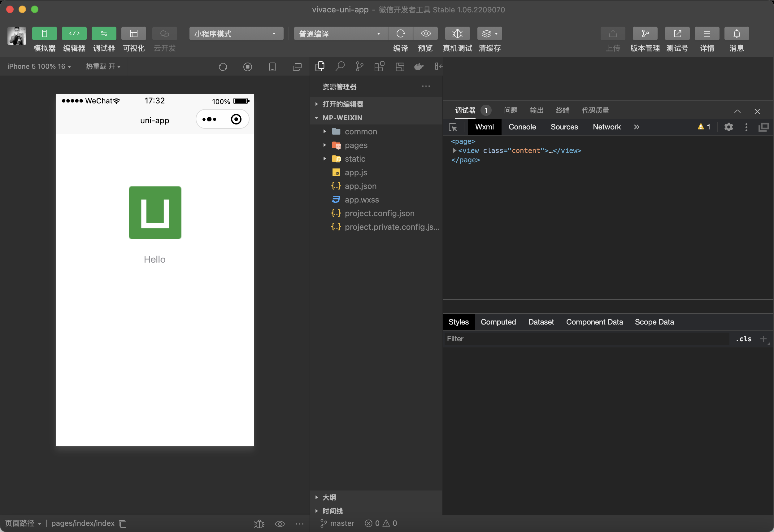
Task: Expand the 大纲 outline section
Action: click(376, 497)
